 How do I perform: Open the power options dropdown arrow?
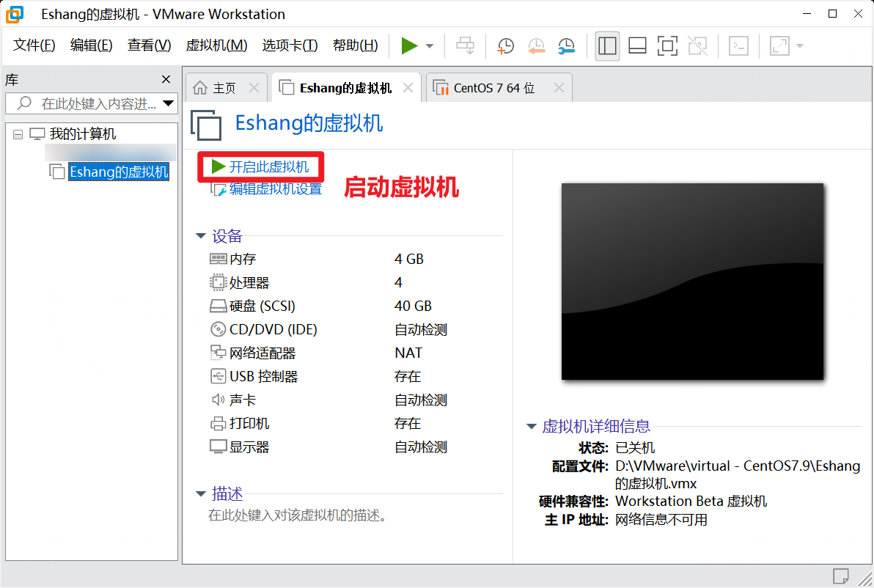[x=430, y=46]
